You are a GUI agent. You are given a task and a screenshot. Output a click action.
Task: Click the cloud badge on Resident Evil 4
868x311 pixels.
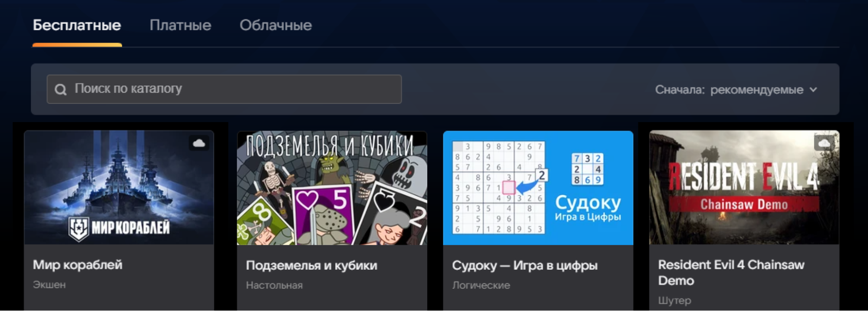[x=824, y=143]
